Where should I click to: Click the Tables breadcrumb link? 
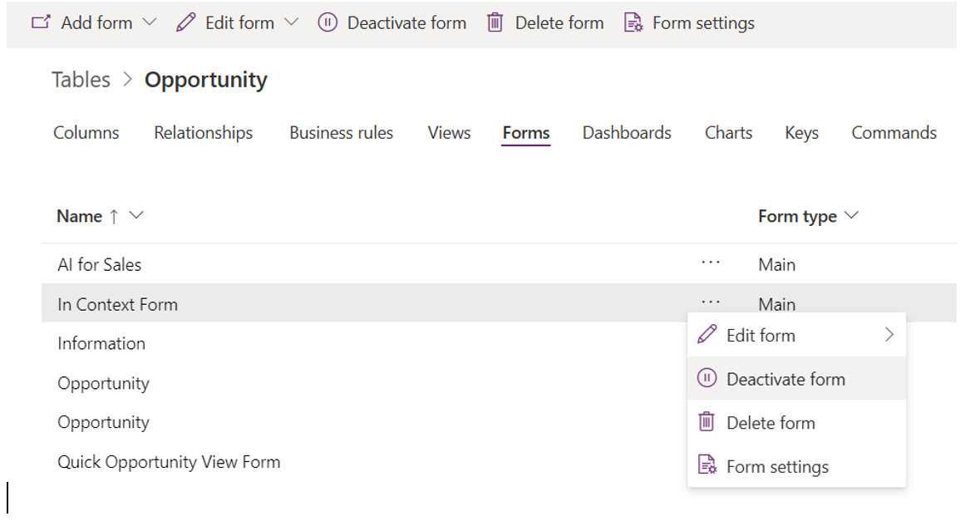pyautogui.click(x=81, y=79)
